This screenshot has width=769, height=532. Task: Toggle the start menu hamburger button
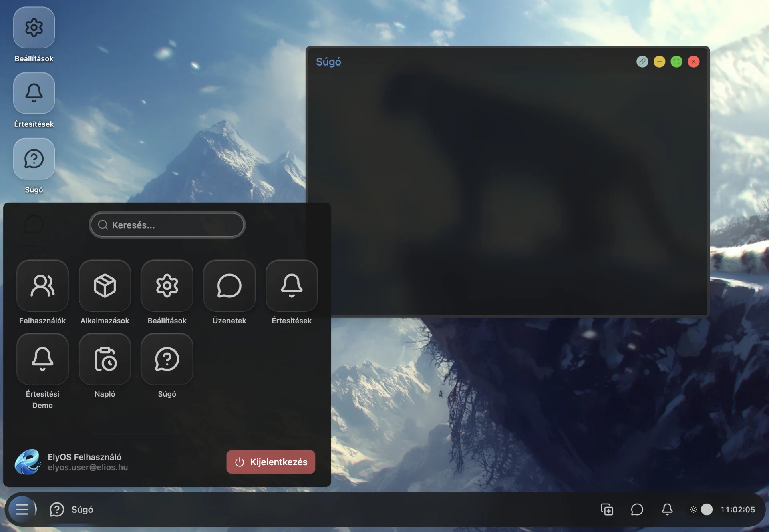tap(22, 509)
